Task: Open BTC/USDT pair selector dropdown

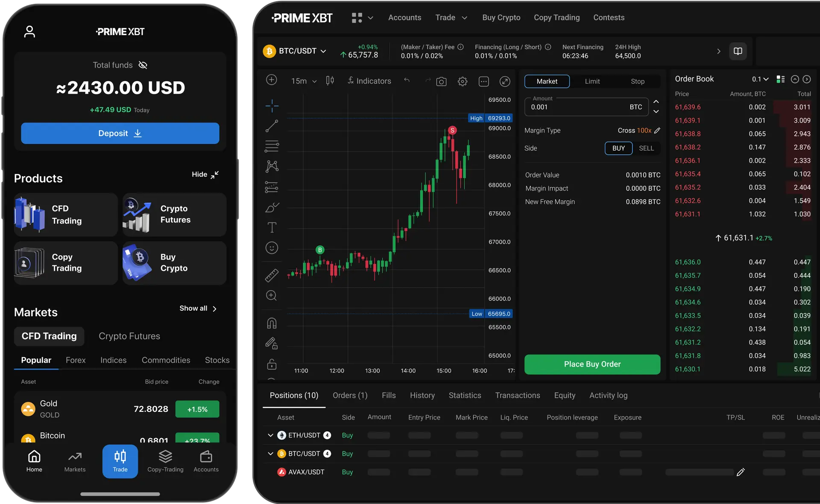Action: (323, 51)
